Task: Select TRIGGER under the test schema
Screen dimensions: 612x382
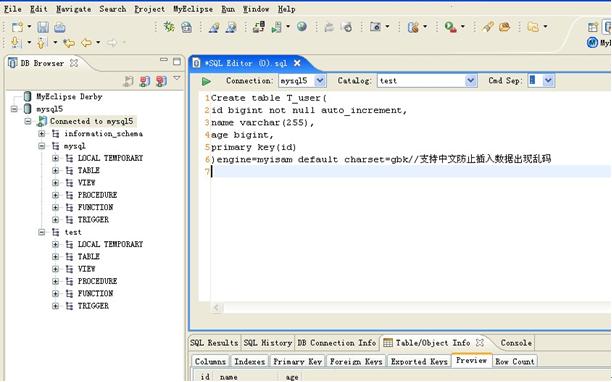Action: click(93, 306)
